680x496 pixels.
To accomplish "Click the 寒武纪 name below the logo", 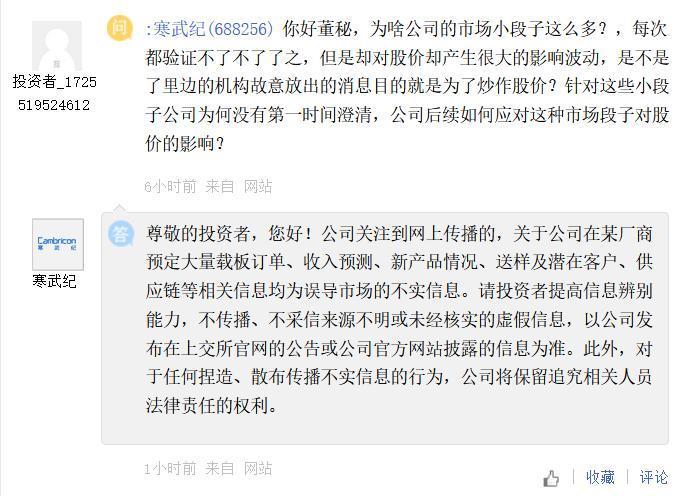I will point(54,281).
